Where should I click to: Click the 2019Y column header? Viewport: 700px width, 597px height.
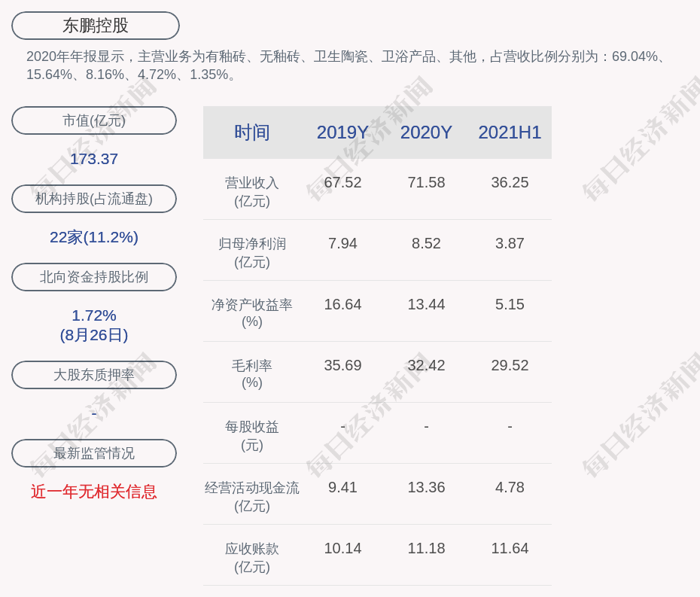tap(342, 132)
